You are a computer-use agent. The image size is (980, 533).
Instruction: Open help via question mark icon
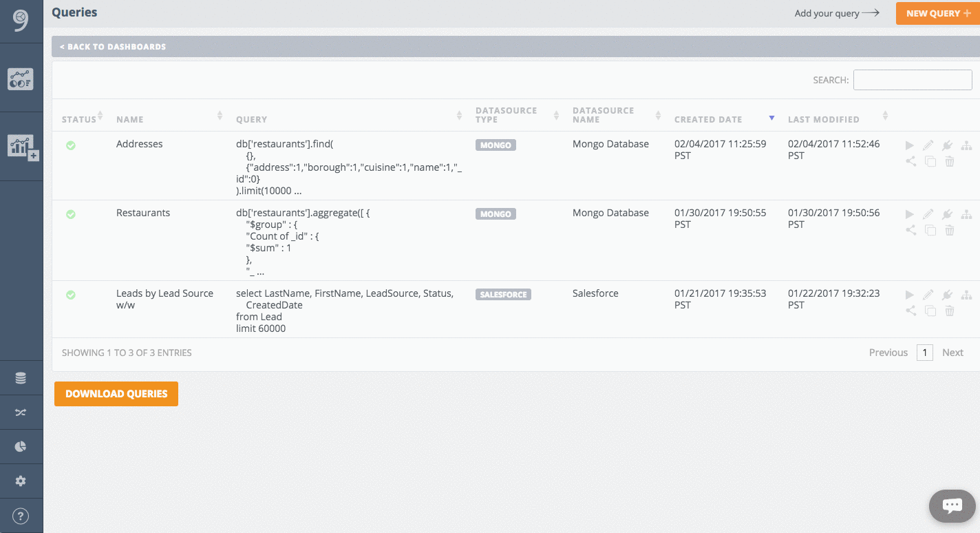click(21, 515)
